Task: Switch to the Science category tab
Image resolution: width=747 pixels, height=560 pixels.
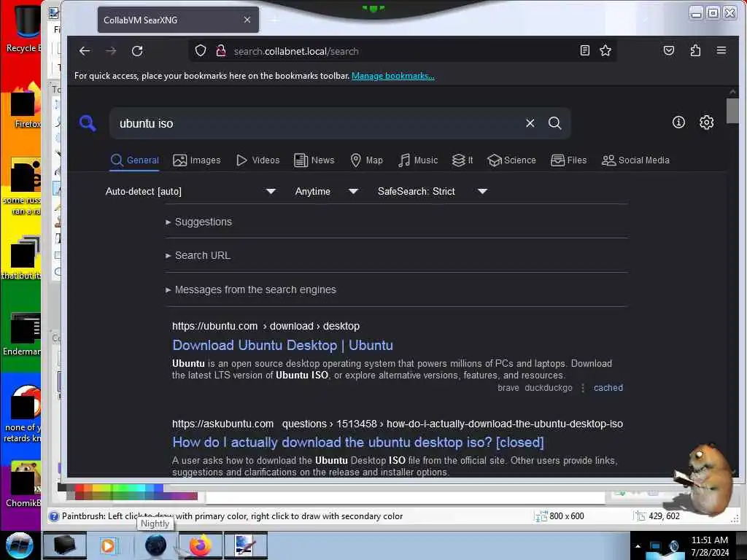Action: [511, 160]
